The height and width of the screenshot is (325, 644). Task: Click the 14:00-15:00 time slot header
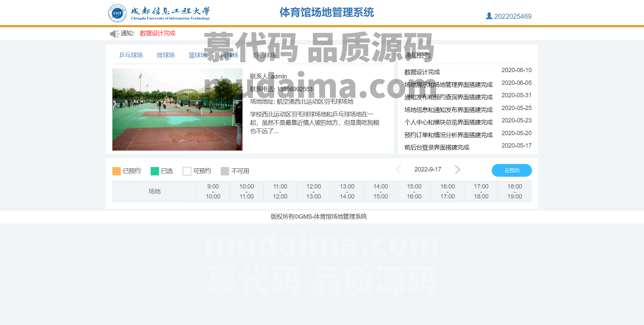point(381,192)
